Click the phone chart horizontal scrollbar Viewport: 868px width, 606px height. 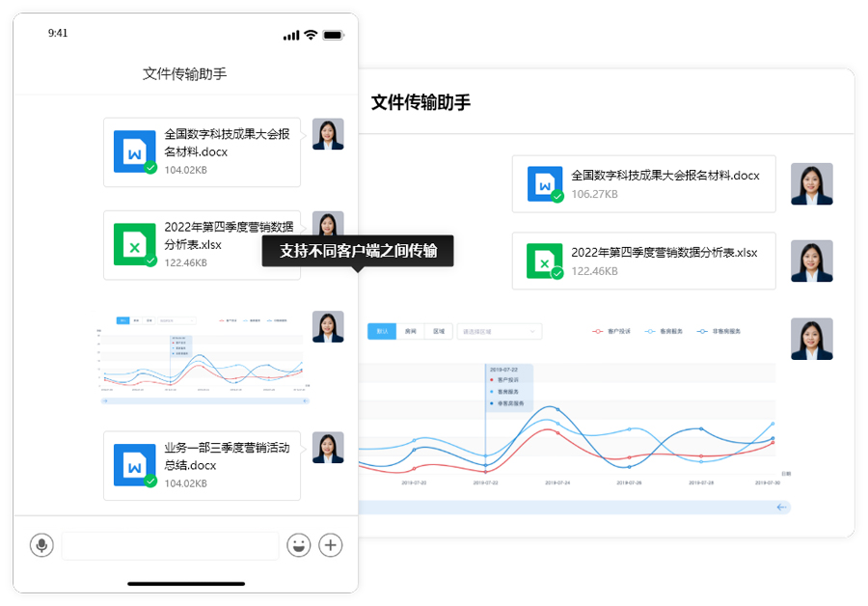point(204,400)
